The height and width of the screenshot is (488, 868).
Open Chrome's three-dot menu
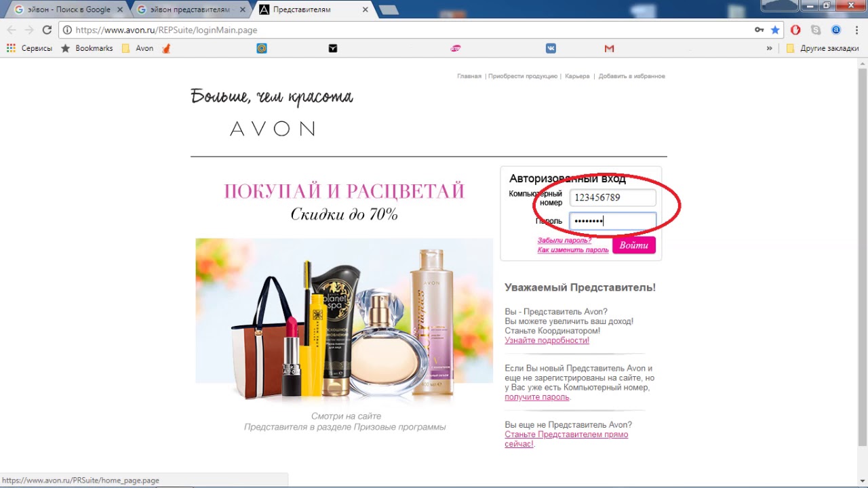(857, 30)
